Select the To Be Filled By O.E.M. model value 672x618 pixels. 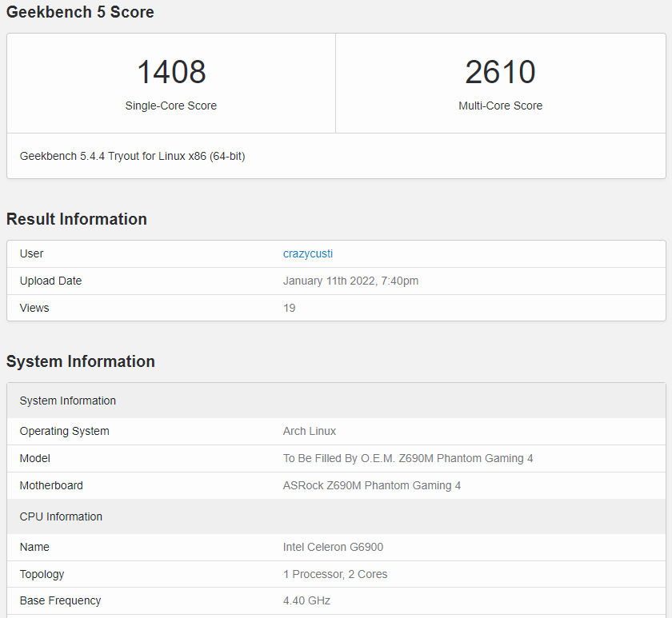coord(408,459)
